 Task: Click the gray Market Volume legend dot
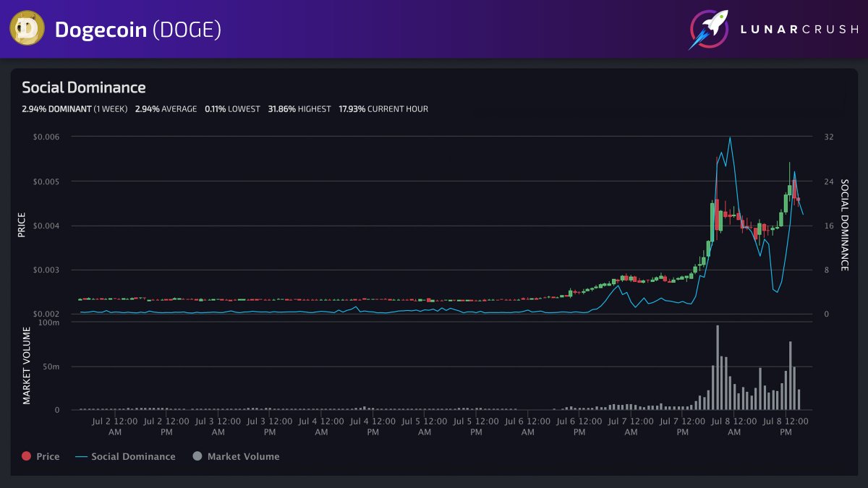click(x=197, y=456)
